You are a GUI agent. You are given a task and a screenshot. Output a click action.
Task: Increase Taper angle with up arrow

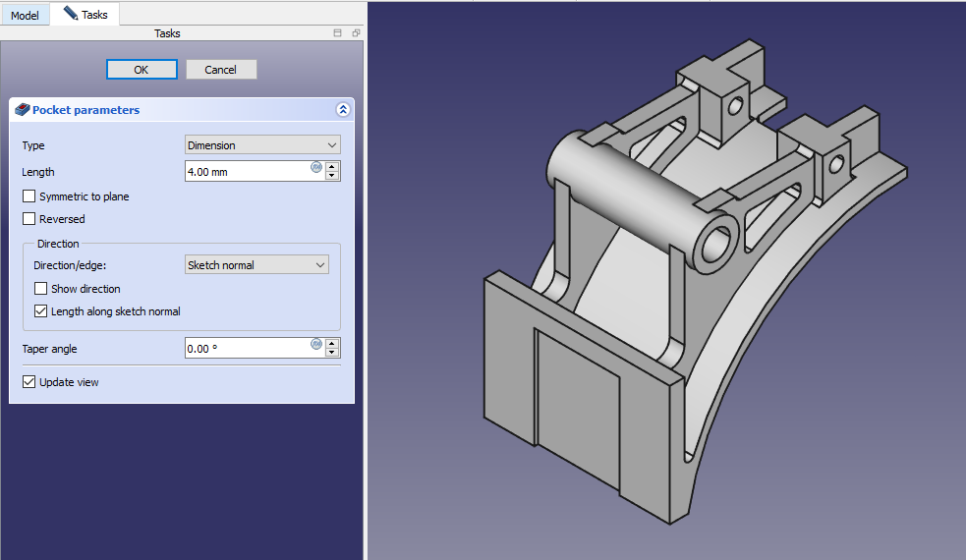click(332, 343)
